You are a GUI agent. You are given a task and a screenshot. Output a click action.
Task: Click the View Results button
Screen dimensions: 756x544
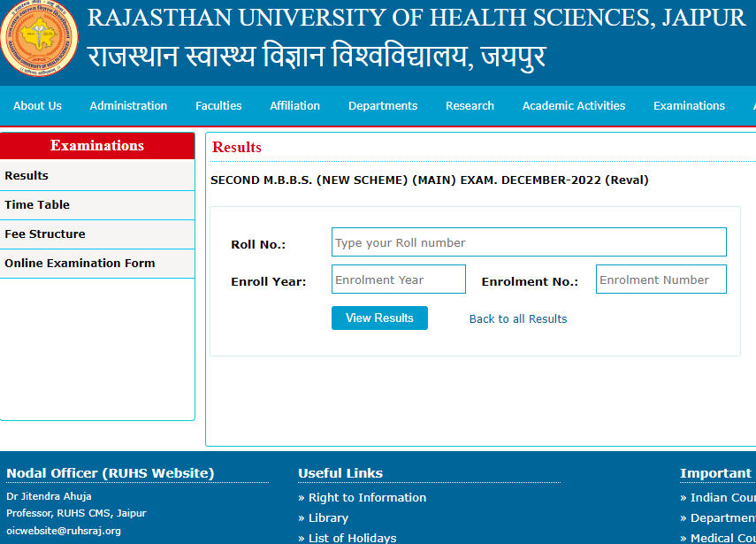(x=379, y=318)
